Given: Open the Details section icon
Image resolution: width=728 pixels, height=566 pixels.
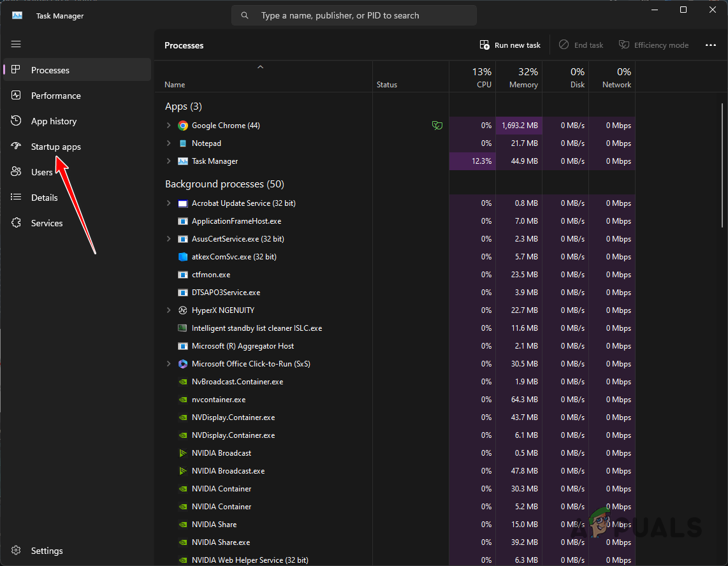Looking at the screenshot, I should (15, 198).
